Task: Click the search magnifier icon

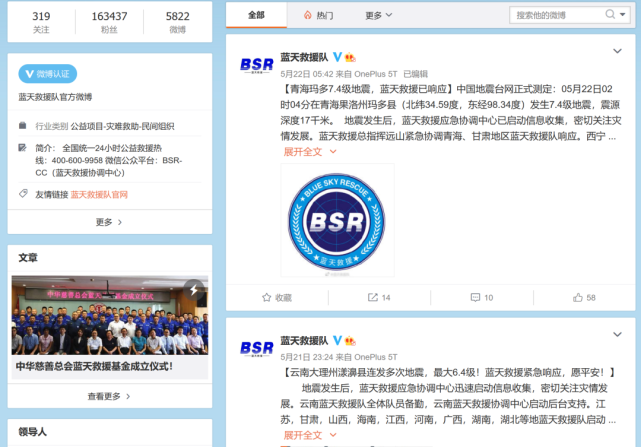Action: [x=610, y=15]
